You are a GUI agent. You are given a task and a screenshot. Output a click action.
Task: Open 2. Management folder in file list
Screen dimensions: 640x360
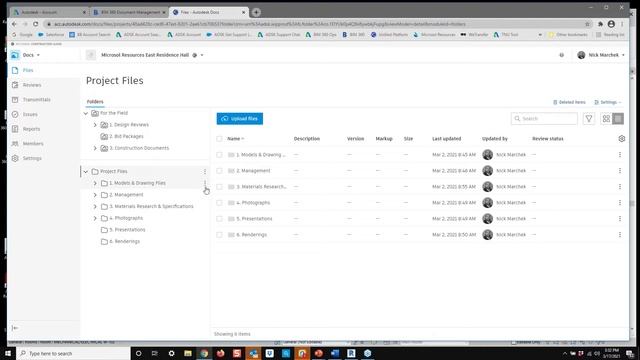253,171
